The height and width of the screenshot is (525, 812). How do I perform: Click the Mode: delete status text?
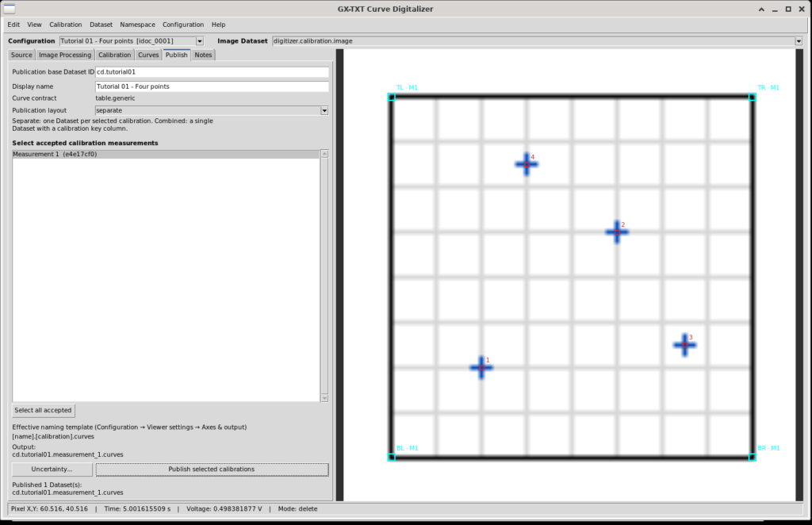[x=298, y=509]
